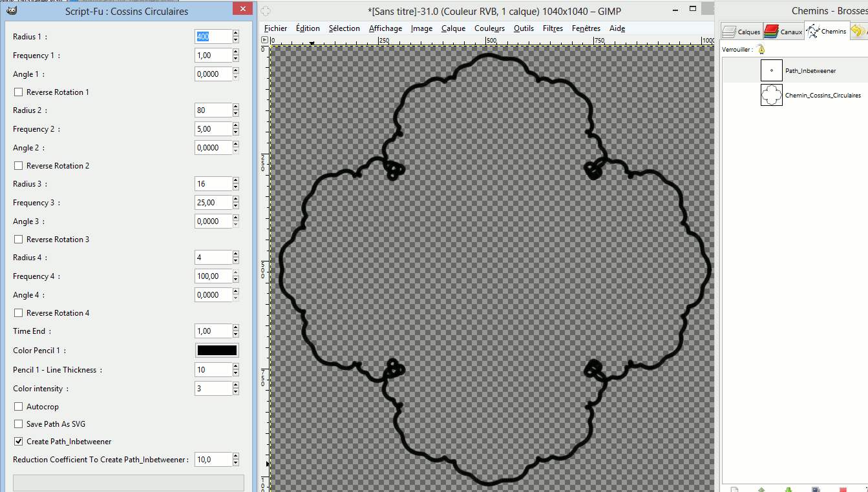Click the Pencil 1 Line Thickness field
The image size is (868, 492).
pyautogui.click(x=213, y=370)
